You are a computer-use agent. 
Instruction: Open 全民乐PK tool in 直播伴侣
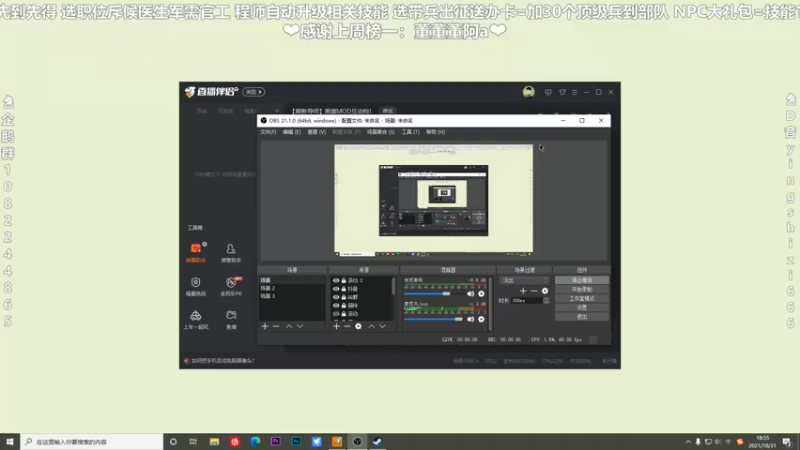pyautogui.click(x=231, y=286)
